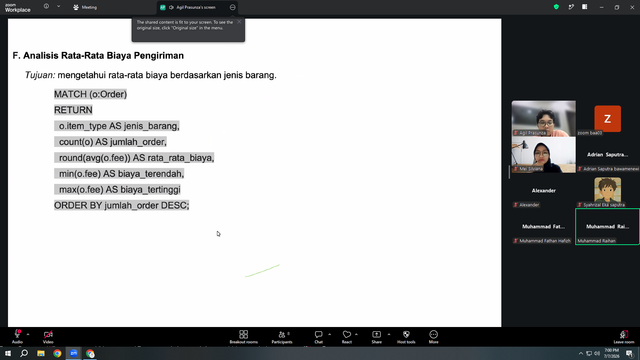Open File Explorer from taskbar

click(41, 353)
